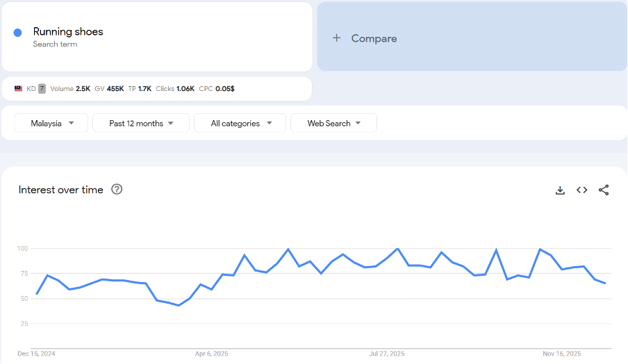Click the blue dot beside Running shoes
The width and height of the screenshot is (628, 364).
(18, 33)
